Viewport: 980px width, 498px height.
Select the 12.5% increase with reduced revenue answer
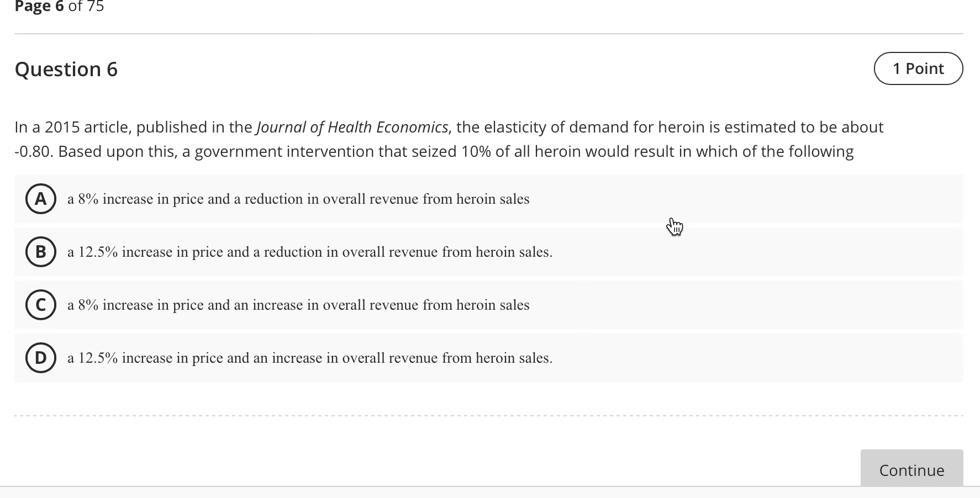[309, 252]
